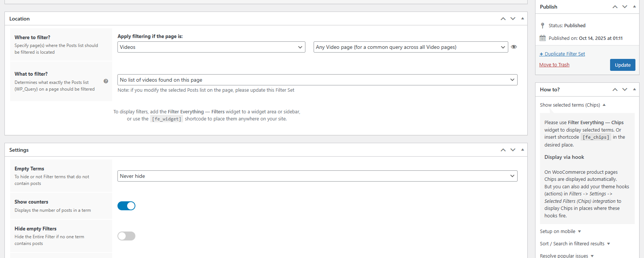Click the help icon next to What to filter
This screenshot has height=258, width=644.
pos(106,81)
